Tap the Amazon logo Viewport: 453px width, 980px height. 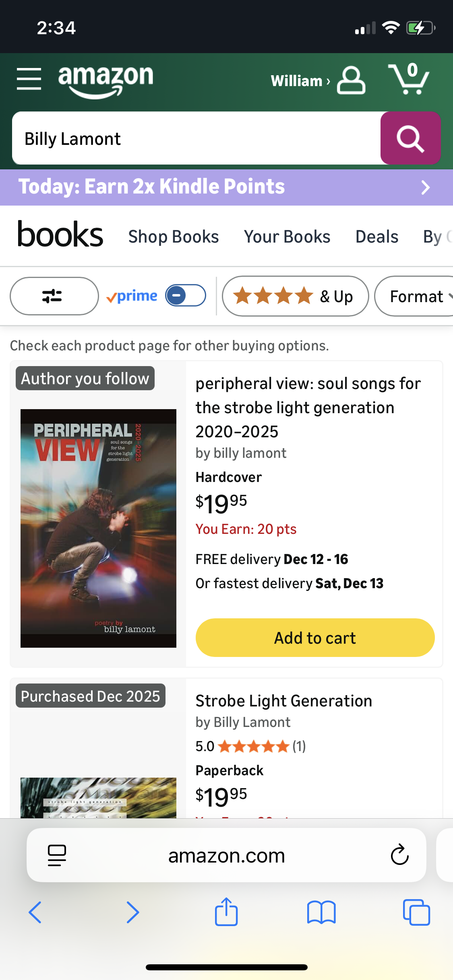coord(105,80)
